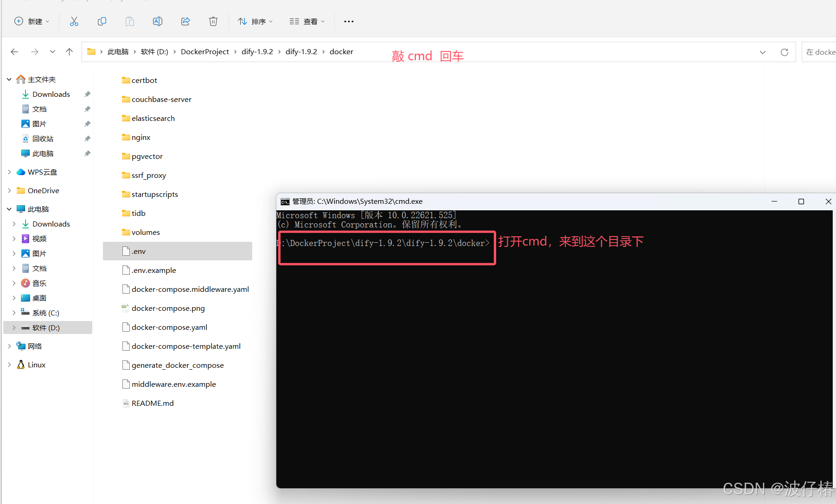This screenshot has width=836, height=504.
Task: Select the generate_docker_compose file
Action: [x=173, y=365]
